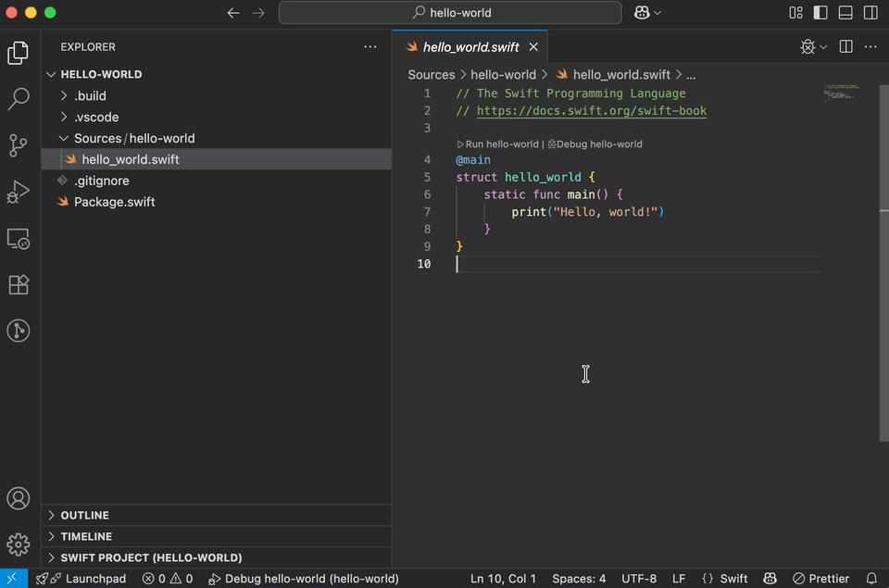Collapse the HELLO-WORLD root folder

click(x=216, y=74)
